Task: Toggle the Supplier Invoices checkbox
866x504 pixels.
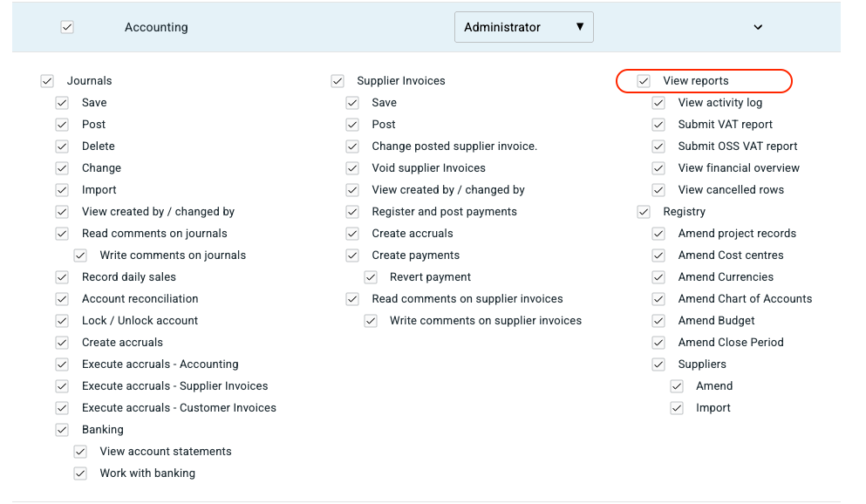Action: click(338, 81)
